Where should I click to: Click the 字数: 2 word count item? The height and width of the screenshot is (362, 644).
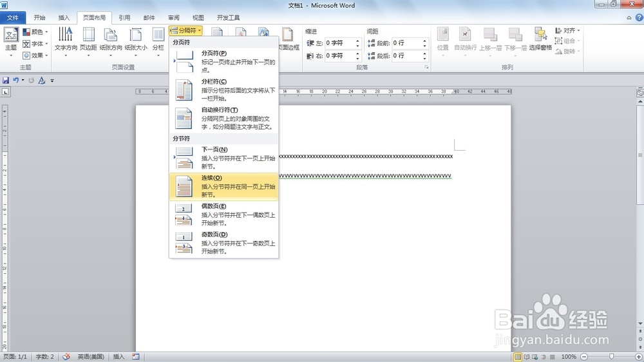click(x=45, y=357)
